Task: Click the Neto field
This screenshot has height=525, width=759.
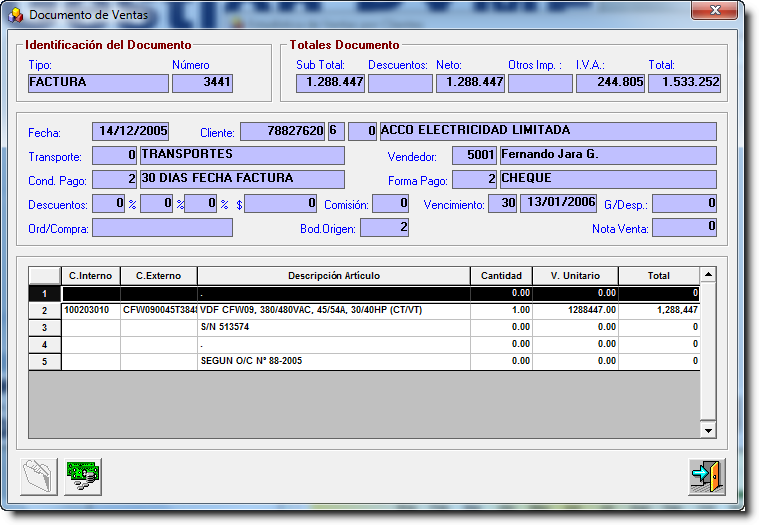Action: (471, 83)
